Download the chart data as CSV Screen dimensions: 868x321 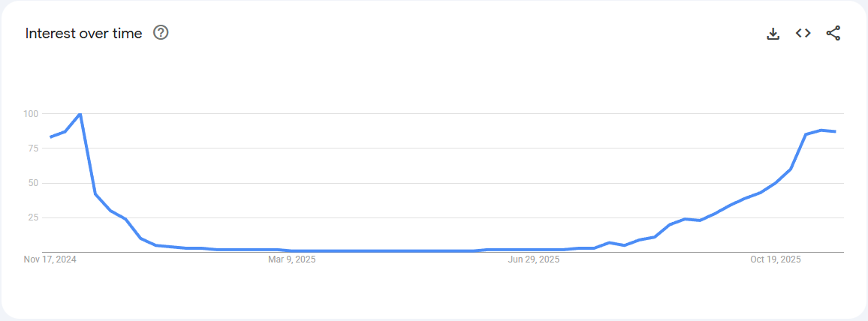[x=773, y=33]
